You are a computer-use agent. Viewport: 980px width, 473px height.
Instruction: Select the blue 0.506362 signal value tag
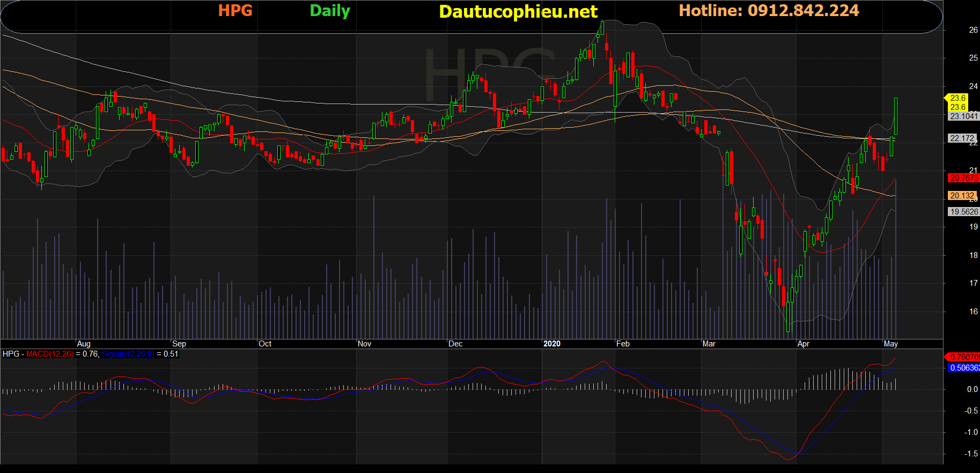[964, 368]
